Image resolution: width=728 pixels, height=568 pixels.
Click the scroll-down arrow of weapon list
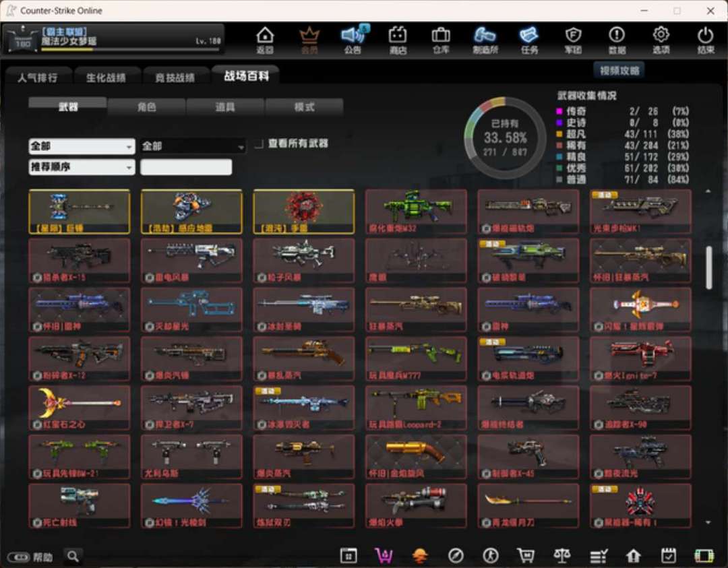click(708, 523)
